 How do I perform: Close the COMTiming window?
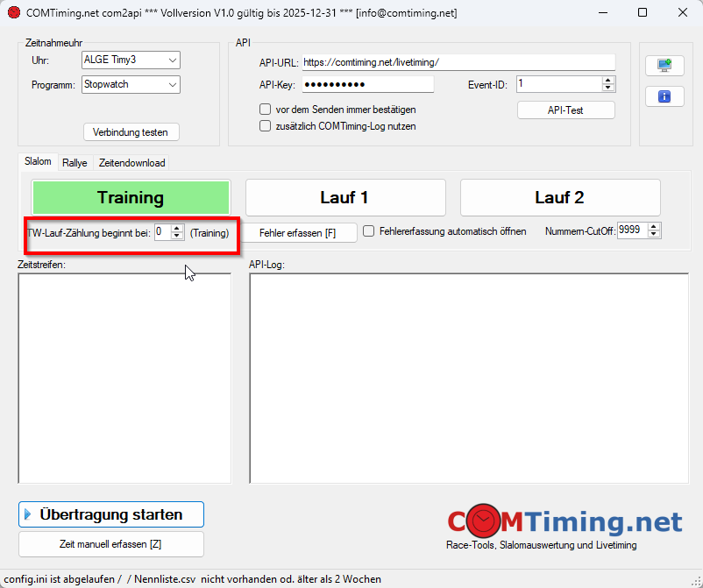(682, 12)
